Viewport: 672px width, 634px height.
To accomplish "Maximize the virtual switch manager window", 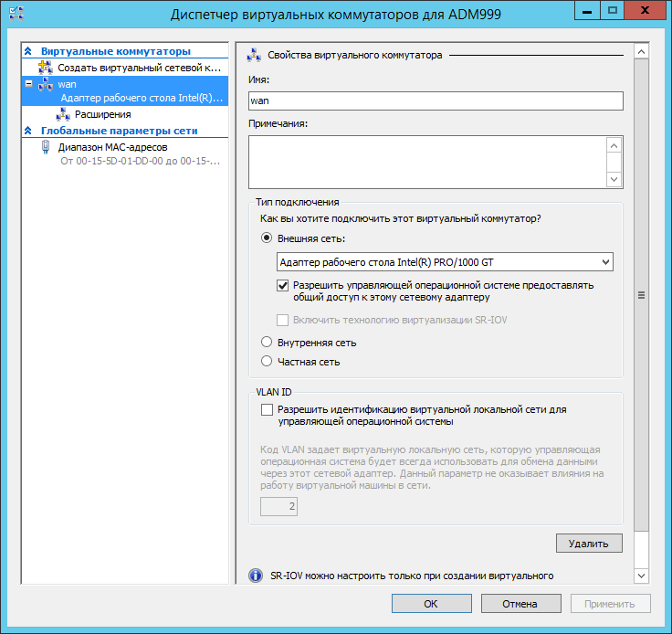I will tap(612, 10).
